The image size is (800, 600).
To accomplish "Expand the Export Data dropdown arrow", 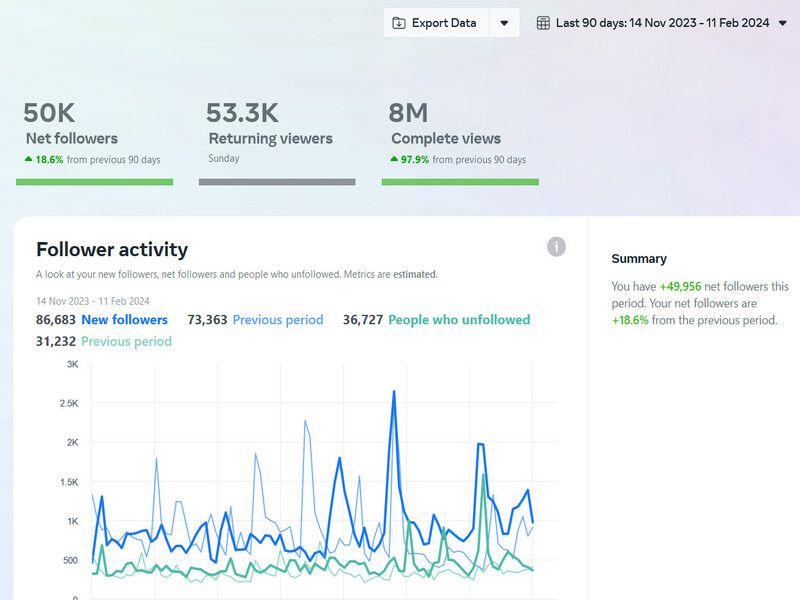I will click(504, 21).
